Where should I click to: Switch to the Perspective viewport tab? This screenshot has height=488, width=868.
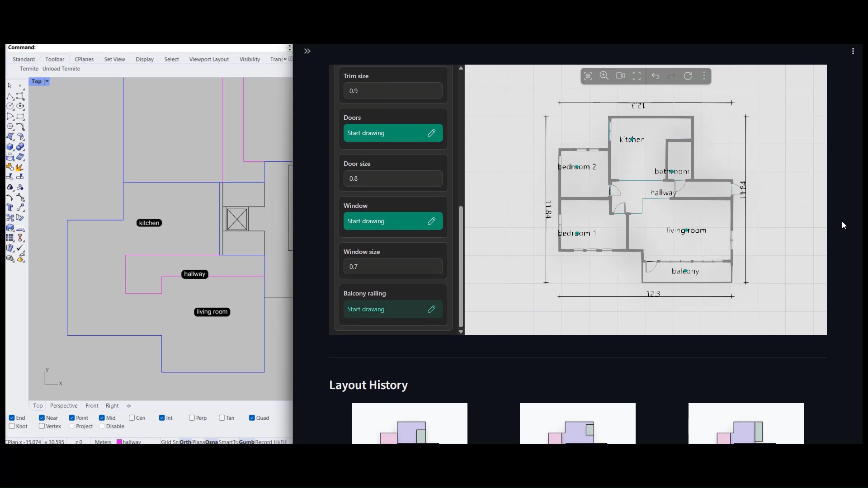tap(64, 406)
